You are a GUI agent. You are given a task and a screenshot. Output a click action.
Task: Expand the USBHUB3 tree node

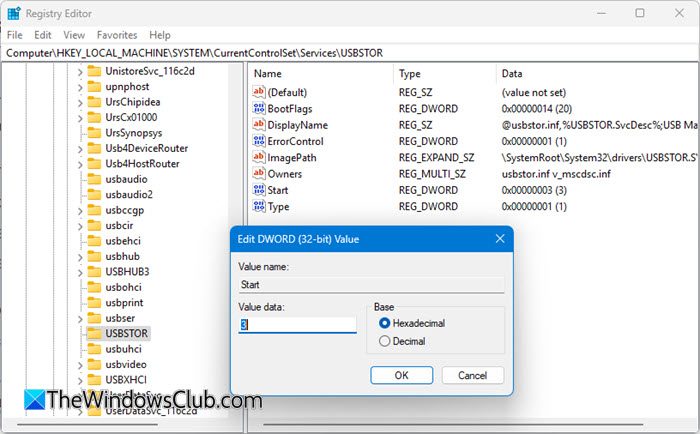(80, 272)
